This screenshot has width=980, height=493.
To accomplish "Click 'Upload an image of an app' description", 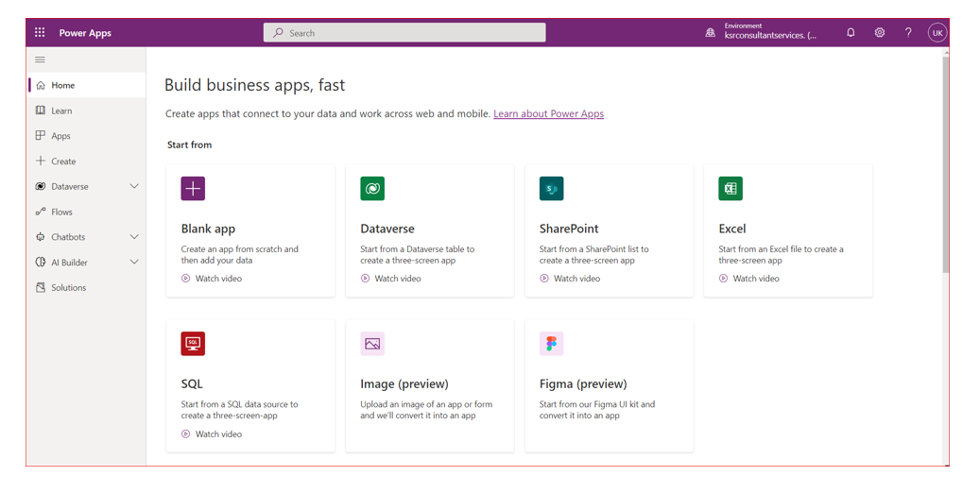I will point(426,410).
